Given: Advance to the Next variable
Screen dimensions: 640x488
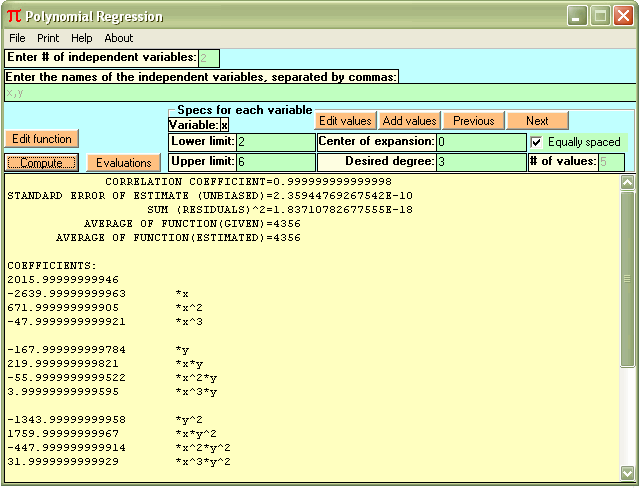Looking at the screenshot, I should point(537,121).
